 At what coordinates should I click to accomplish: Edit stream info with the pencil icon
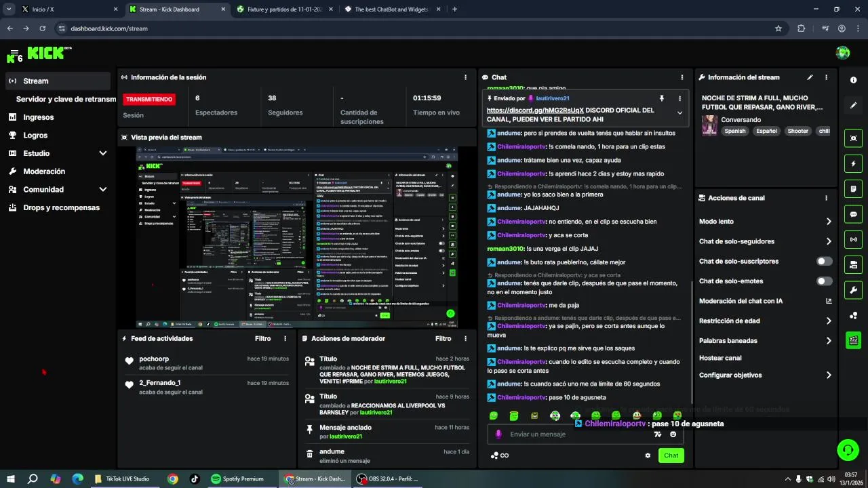pos(810,77)
